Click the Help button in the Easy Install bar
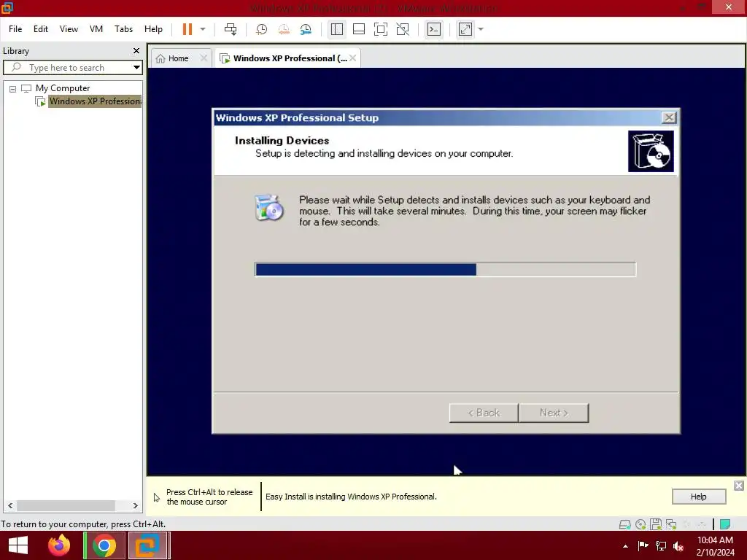This screenshot has width=747, height=560. point(698,497)
